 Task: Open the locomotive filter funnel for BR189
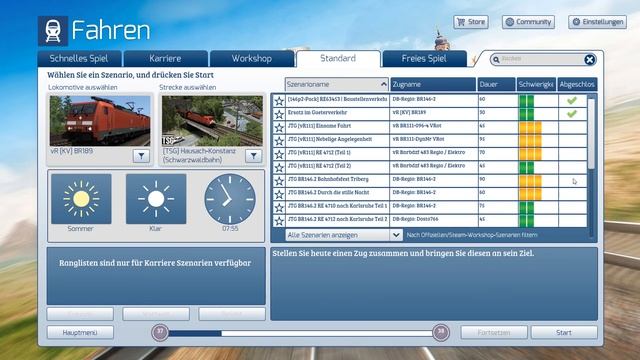coord(141,156)
